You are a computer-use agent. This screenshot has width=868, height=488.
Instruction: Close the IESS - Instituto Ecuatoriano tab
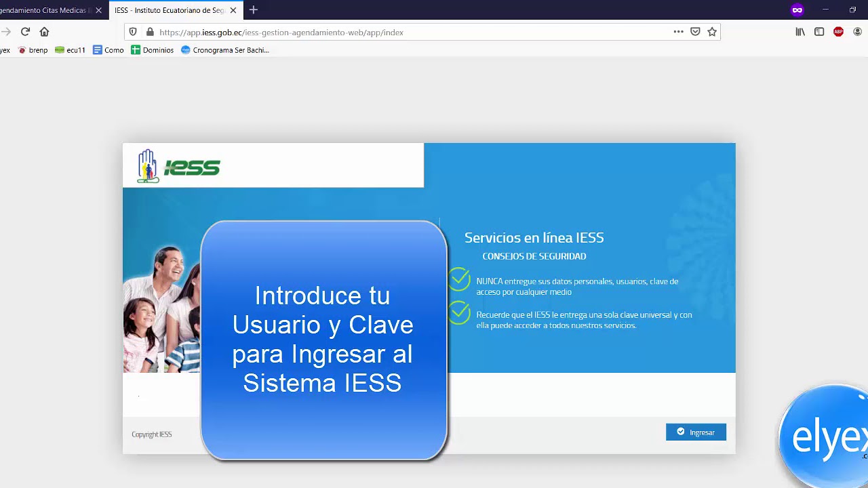[x=233, y=10]
